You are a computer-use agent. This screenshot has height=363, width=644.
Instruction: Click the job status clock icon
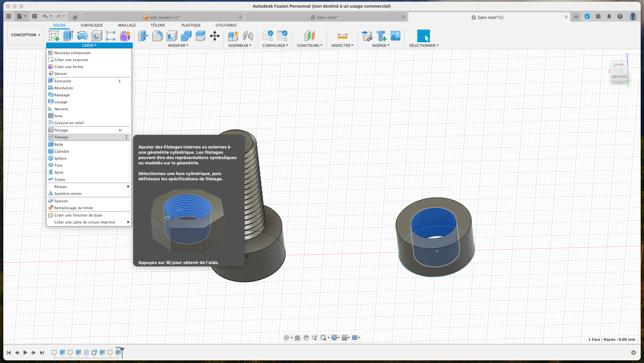click(598, 16)
